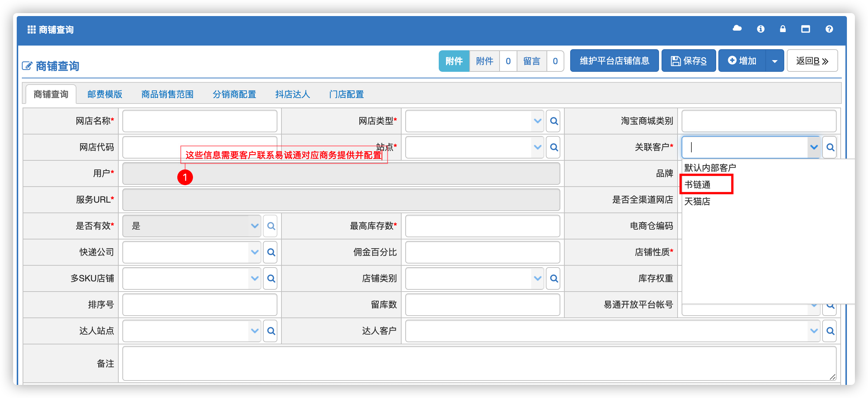Search 关联客户 with magnifier icon
The image size is (868, 398).
click(x=830, y=147)
